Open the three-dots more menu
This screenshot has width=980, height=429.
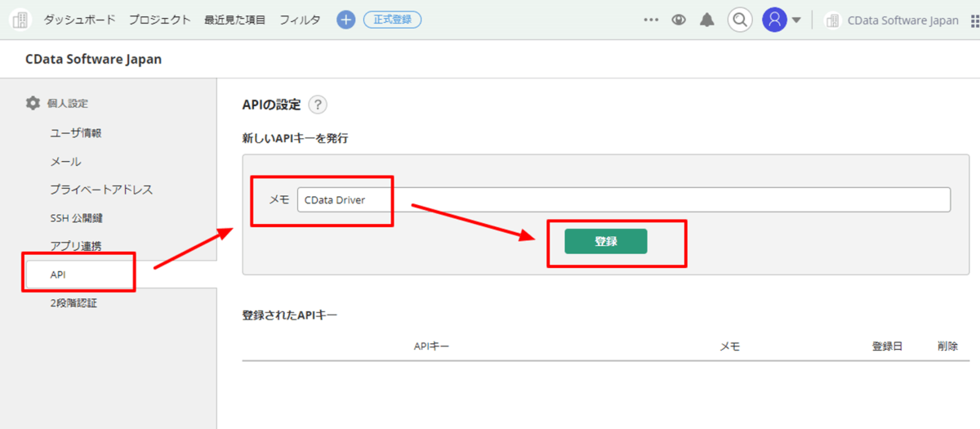[x=651, y=20]
